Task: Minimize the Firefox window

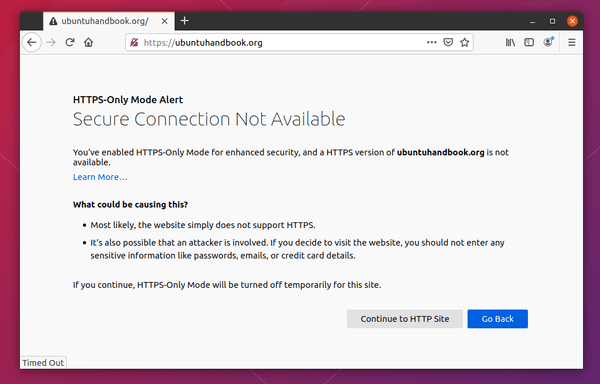Action: (532, 21)
